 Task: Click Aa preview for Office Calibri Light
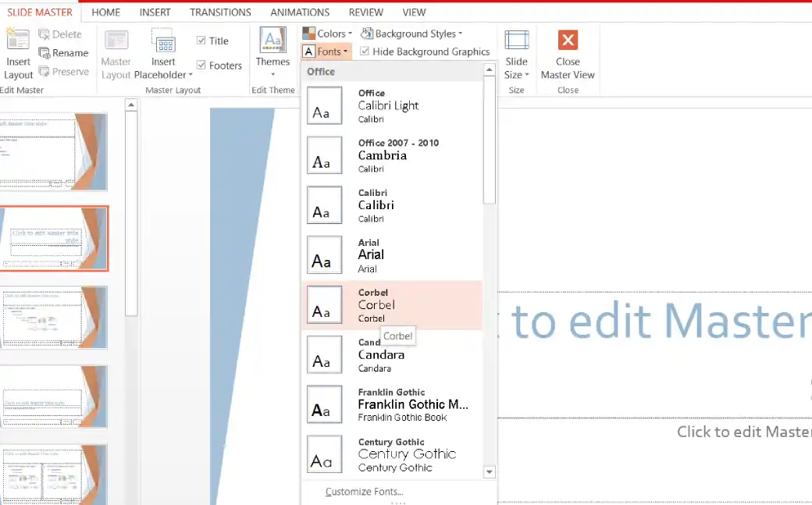tap(324, 105)
